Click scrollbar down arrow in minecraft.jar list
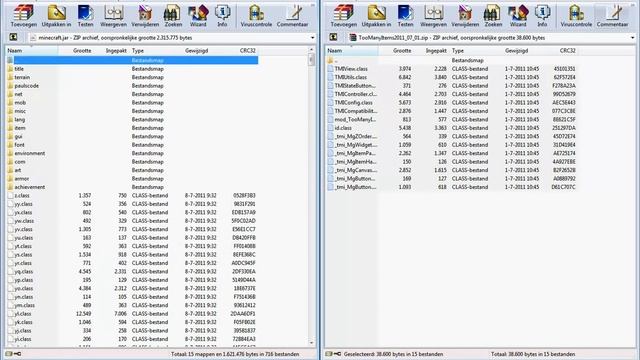640x360 pixels. click(312, 343)
